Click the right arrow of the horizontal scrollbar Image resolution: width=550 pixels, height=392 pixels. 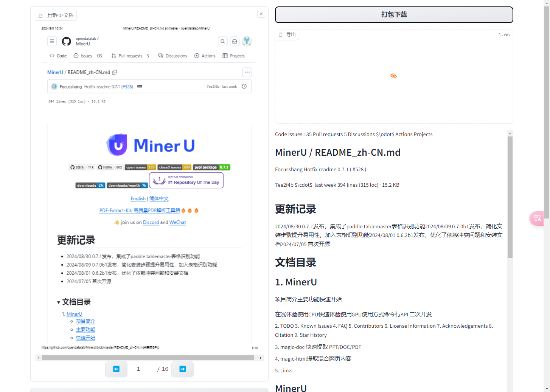click(x=260, y=358)
